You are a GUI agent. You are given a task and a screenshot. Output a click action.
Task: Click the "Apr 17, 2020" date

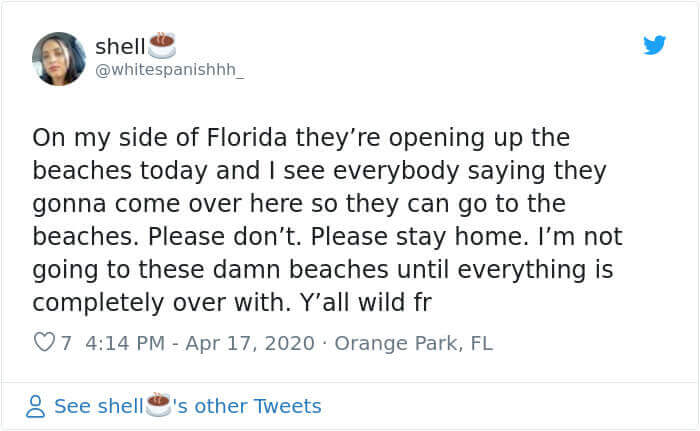pyautogui.click(x=250, y=343)
